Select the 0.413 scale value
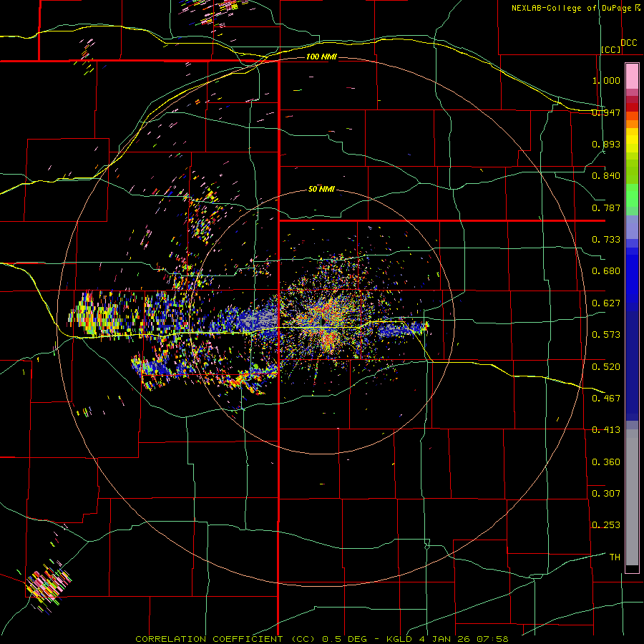Image resolution: width=644 pixels, height=644 pixels. click(606, 430)
